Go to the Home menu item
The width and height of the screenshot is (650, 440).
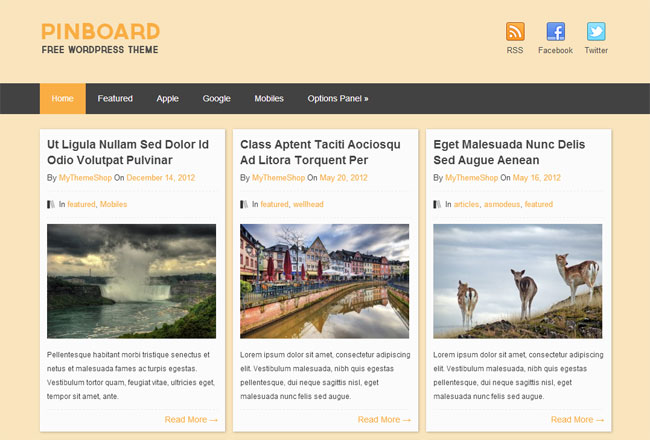63,98
